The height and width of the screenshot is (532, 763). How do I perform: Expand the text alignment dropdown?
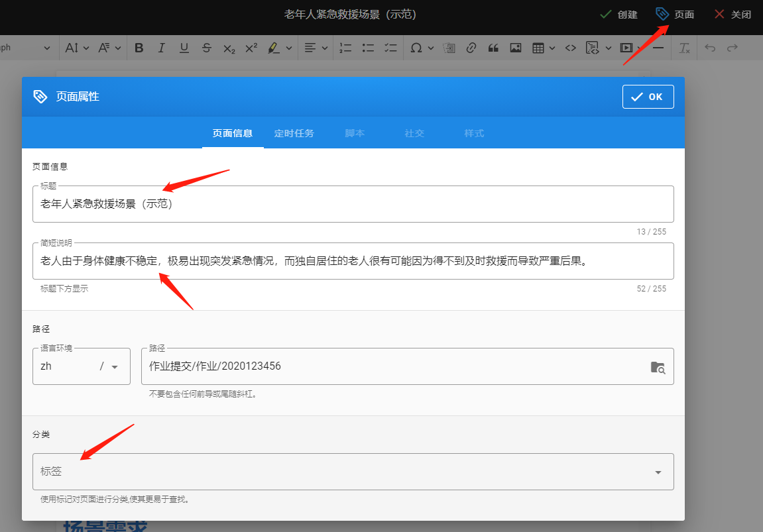[x=316, y=48]
